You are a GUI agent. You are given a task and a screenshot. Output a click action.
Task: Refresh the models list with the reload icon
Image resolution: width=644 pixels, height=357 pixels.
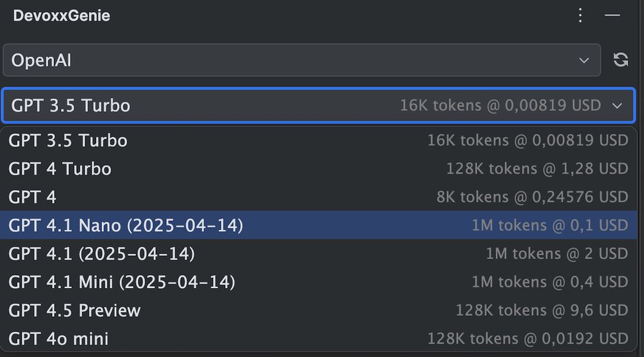(x=621, y=59)
